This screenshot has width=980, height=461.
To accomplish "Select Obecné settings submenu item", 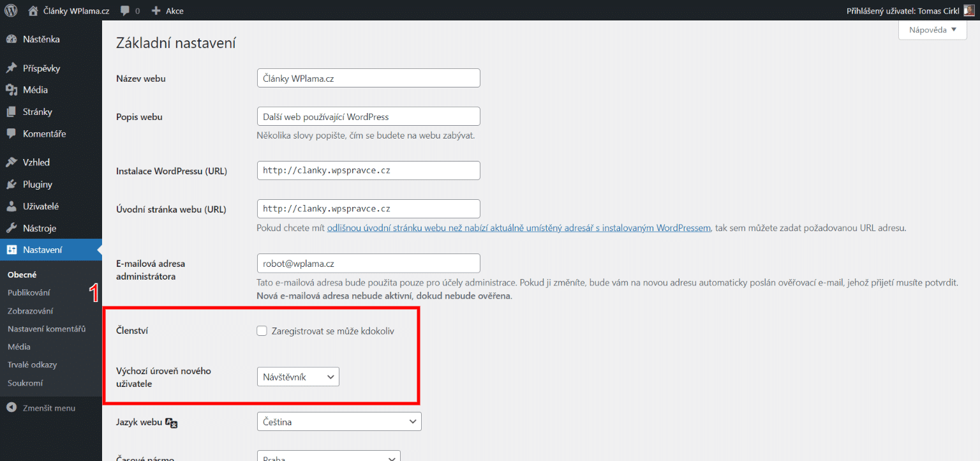I will 22,275.
